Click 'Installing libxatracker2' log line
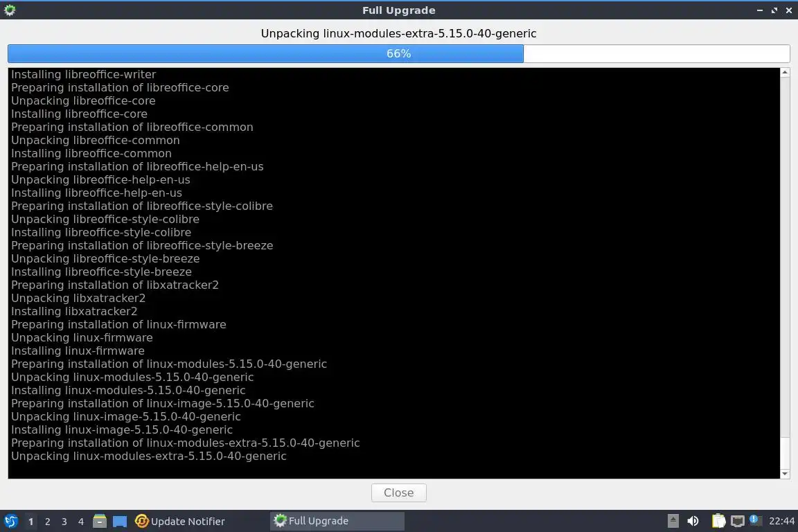798x532 pixels. click(x=74, y=312)
